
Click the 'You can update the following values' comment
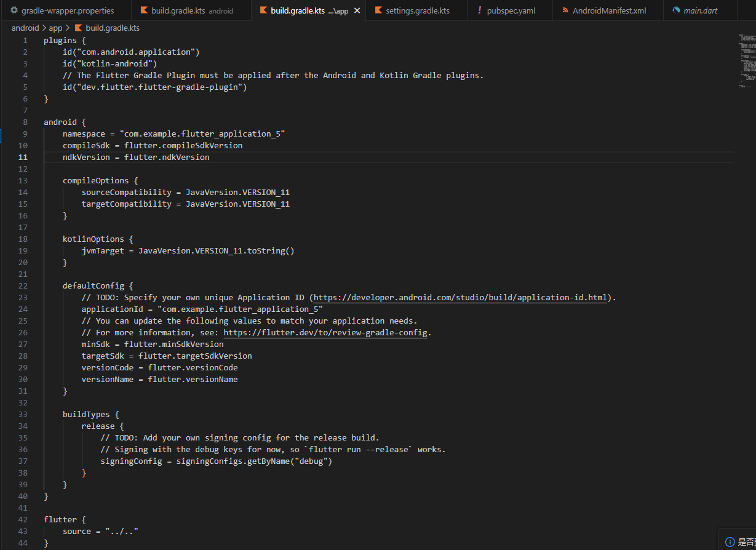pos(250,321)
